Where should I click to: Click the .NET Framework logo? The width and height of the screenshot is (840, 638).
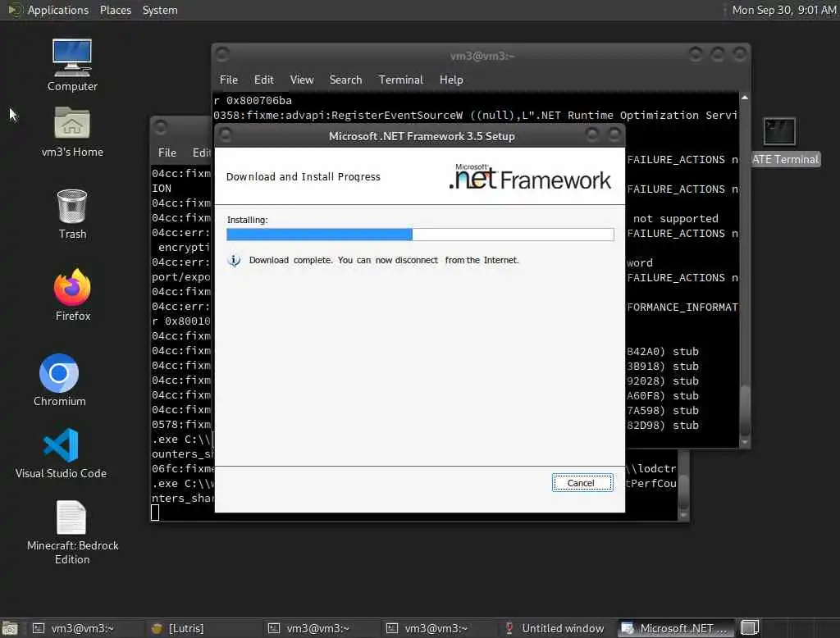pyautogui.click(x=530, y=177)
